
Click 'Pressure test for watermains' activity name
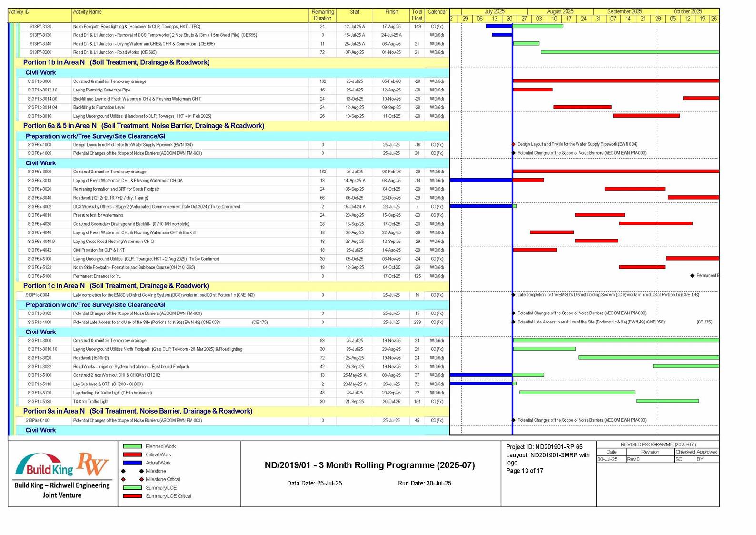pyautogui.click(x=98, y=215)
